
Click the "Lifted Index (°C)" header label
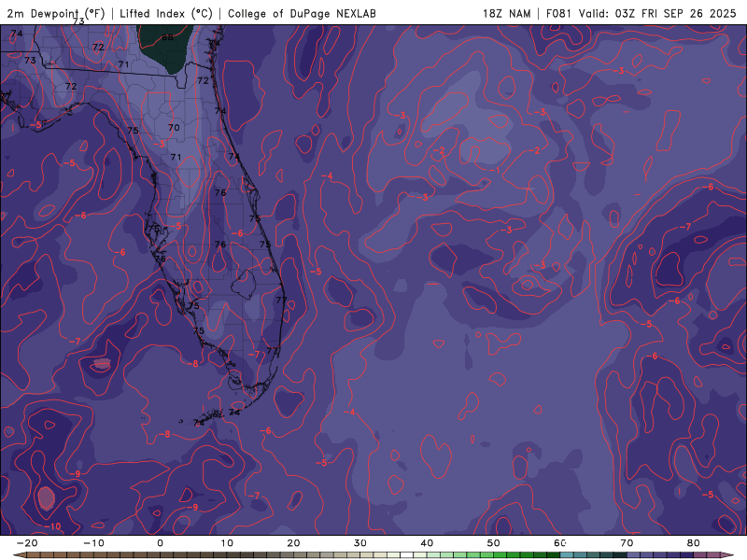[x=166, y=13]
